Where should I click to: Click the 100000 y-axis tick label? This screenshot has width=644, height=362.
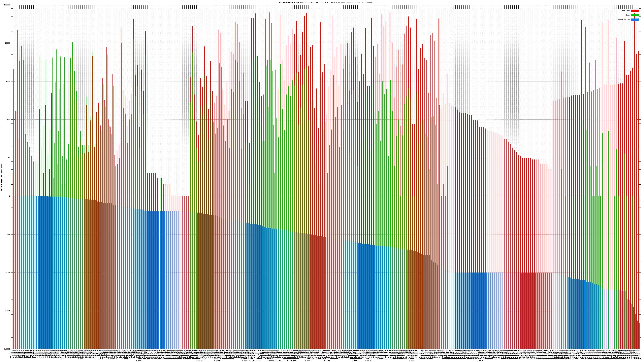[7, 5]
